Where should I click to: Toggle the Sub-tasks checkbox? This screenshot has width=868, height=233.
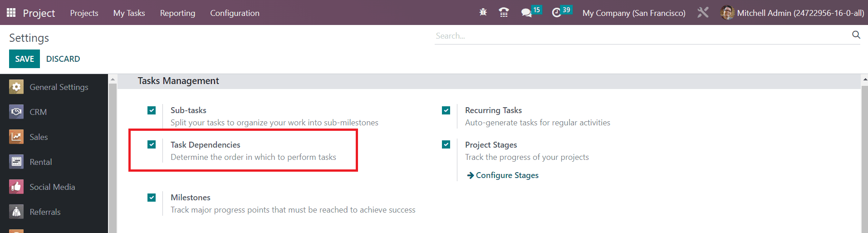point(152,110)
